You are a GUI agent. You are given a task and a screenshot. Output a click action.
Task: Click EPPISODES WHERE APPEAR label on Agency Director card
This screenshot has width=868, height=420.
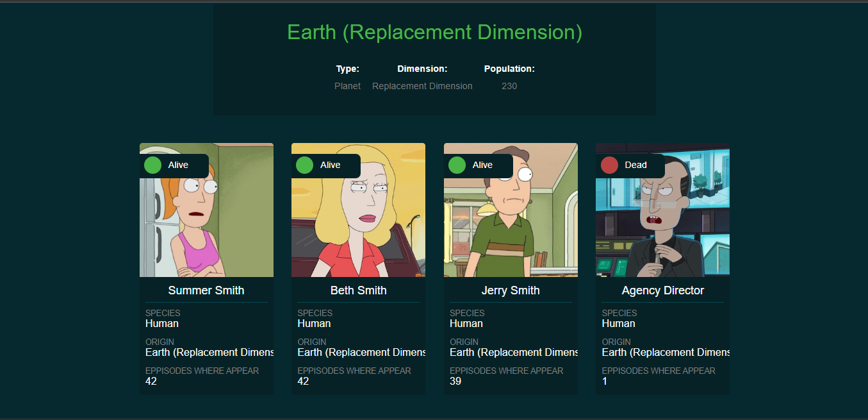coord(659,371)
